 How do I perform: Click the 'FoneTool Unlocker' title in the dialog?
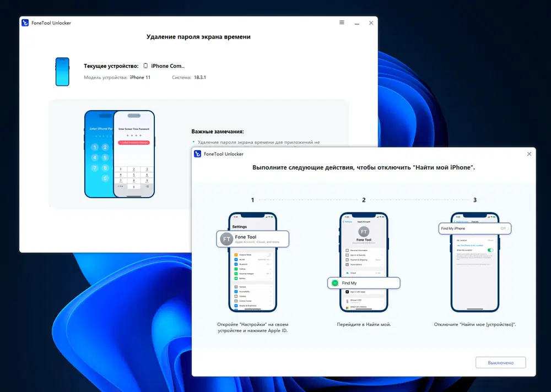tap(224, 154)
